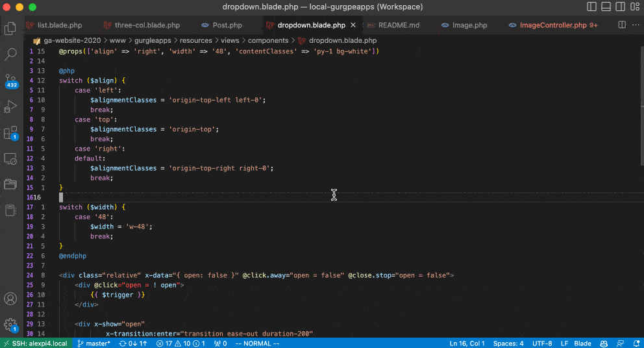This screenshot has height=348, width=644.
Task: Open the Accounts menu icon
Action: click(10, 299)
